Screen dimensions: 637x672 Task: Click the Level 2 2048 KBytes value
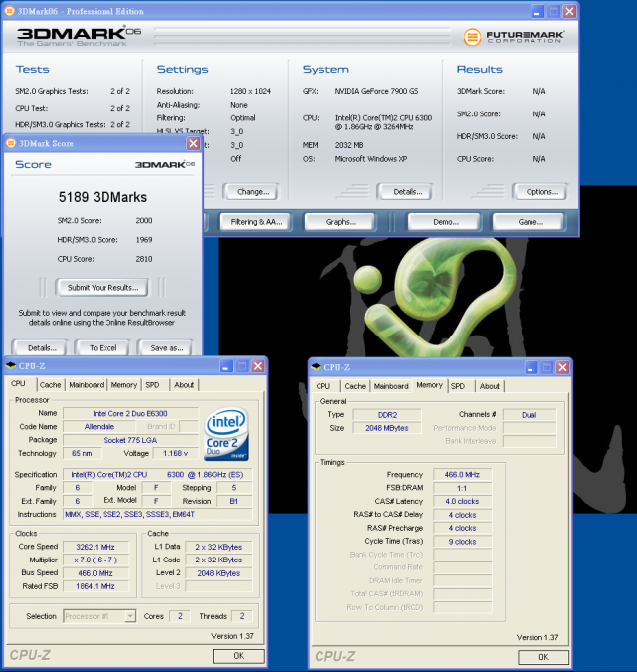point(219,573)
